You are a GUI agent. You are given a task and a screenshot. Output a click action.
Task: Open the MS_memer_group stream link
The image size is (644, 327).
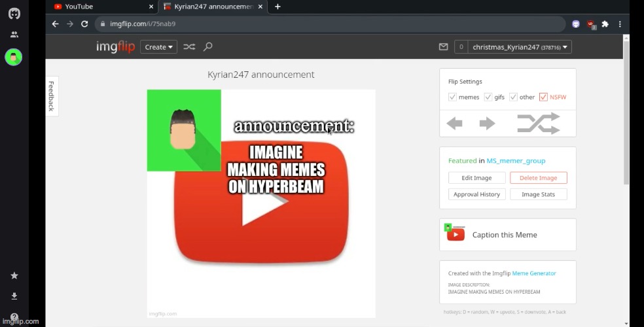516,161
